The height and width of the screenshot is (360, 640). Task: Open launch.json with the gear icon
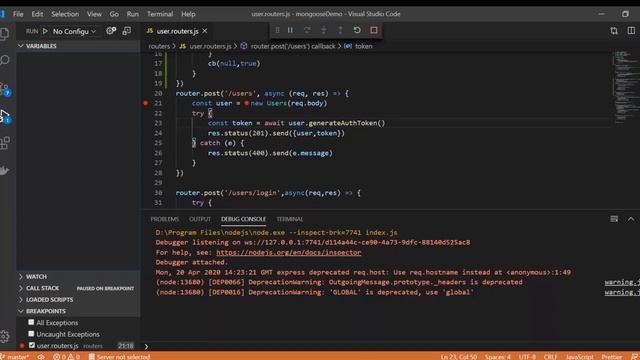pos(111,31)
